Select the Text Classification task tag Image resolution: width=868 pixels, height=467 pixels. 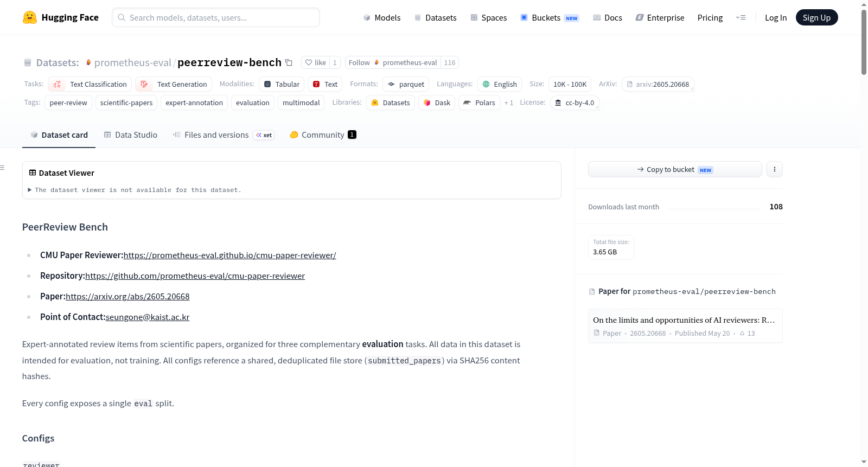[x=90, y=84]
